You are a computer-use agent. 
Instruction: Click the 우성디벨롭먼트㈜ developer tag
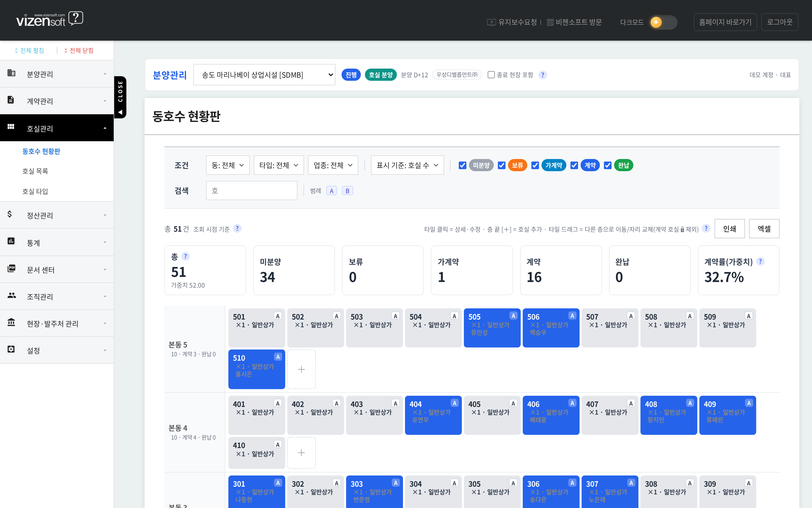click(x=457, y=75)
